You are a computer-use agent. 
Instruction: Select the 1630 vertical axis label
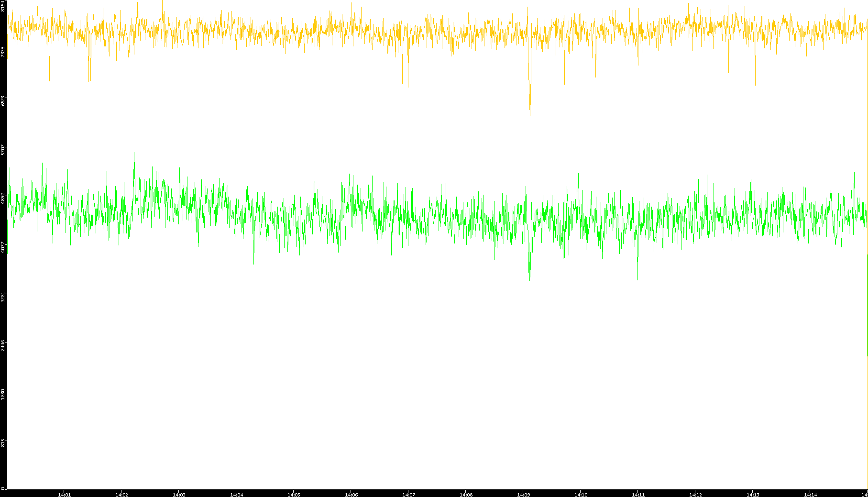pyautogui.click(x=3, y=394)
